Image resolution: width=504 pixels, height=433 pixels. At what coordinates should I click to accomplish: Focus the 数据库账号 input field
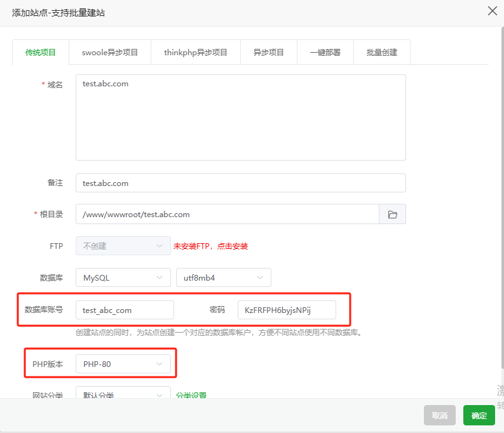coord(124,310)
